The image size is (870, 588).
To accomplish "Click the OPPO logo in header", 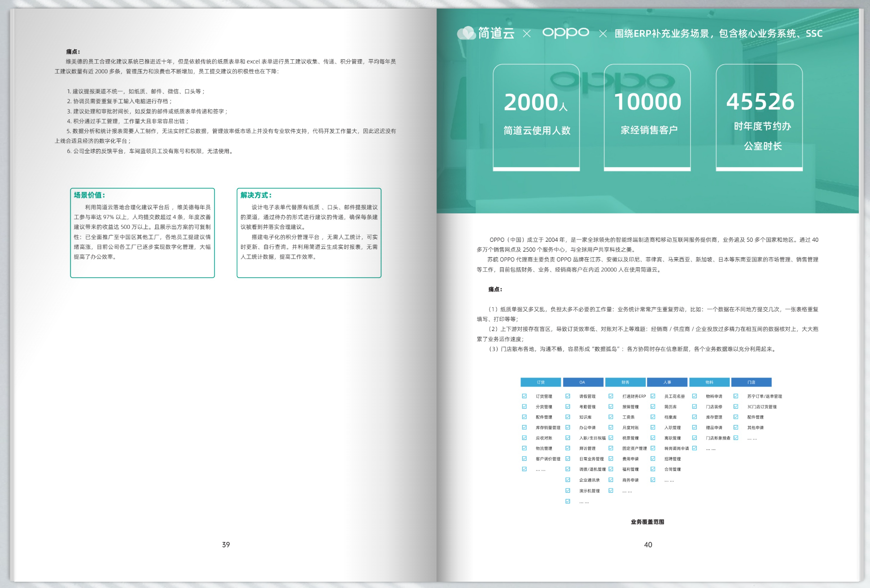I will (x=565, y=33).
